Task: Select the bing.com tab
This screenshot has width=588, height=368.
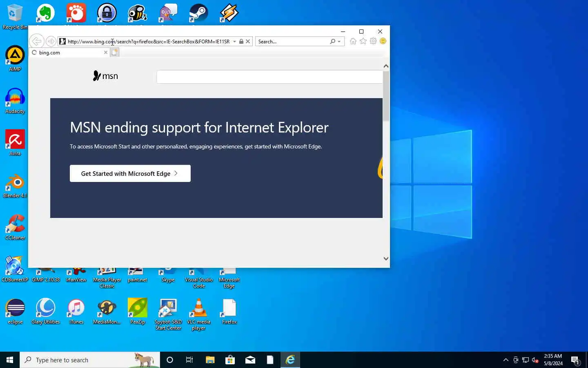Action: click(x=70, y=52)
